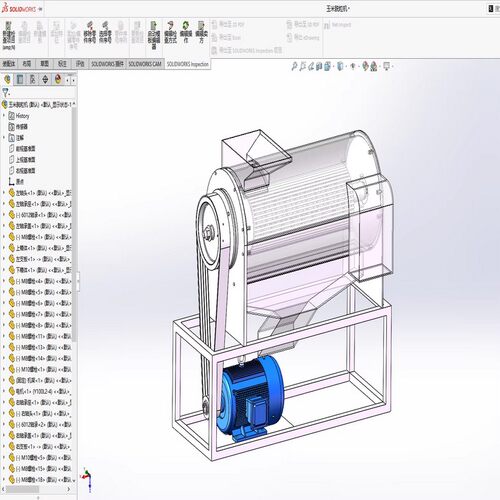Screen dimensions: 500x500
Task: Click the Edit Vendors ribbon icon
Action: click(x=201, y=32)
